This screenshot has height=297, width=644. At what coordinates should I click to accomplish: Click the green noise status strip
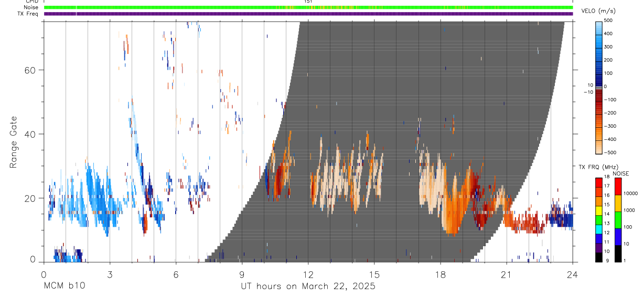click(x=308, y=7)
